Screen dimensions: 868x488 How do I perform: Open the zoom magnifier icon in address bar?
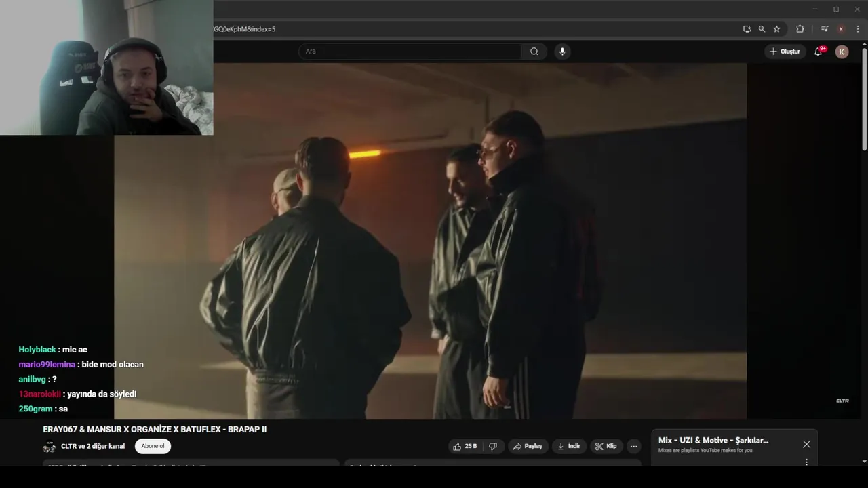(x=762, y=29)
